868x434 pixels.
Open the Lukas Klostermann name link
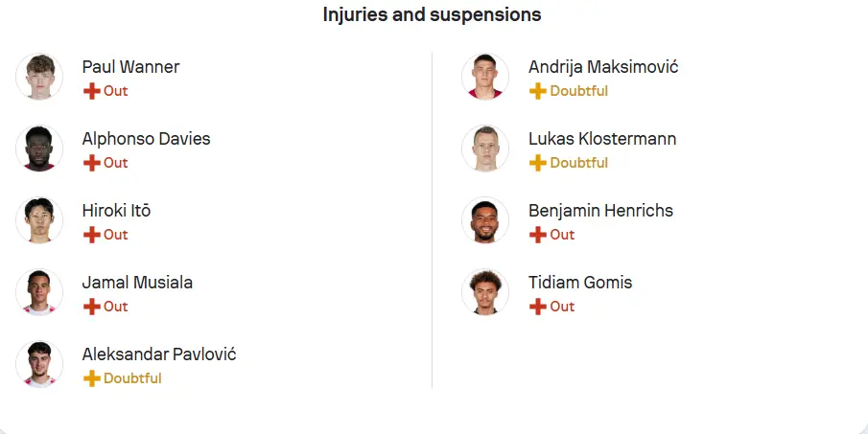pyautogui.click(x=602, y=139)
